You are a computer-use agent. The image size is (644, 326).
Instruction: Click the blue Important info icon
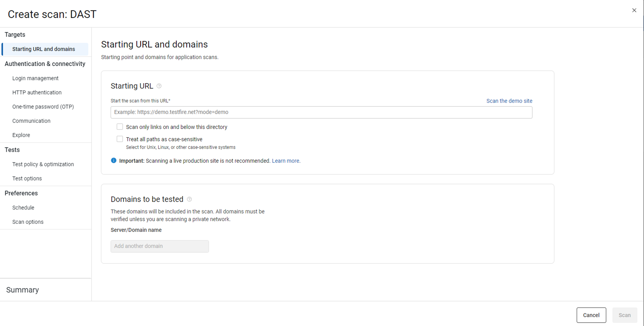tap(114, 161)
